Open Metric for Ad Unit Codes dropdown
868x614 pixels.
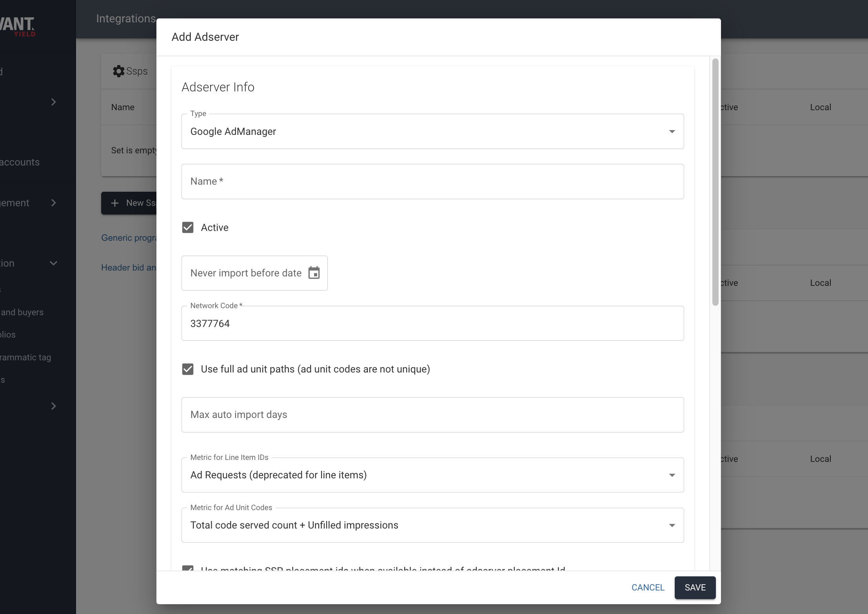(433, 525)
